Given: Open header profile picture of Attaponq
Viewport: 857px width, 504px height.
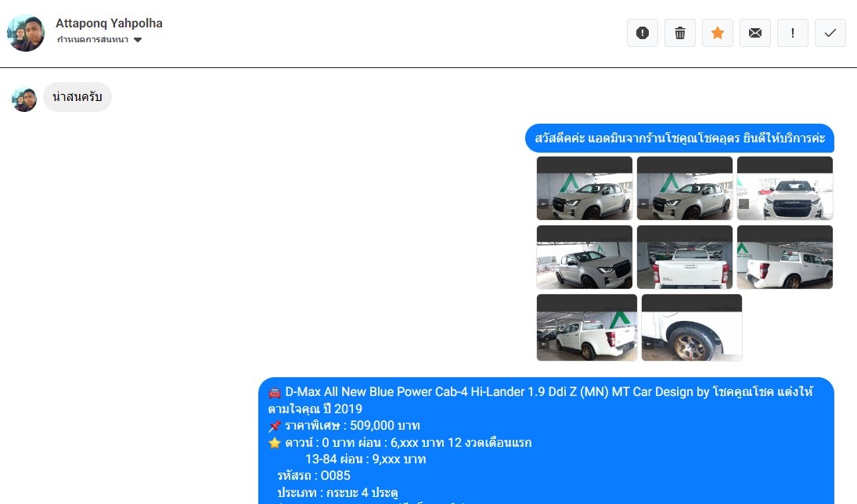Looking at the screenshot, I should pyautogui.click(x=26, y=33).
